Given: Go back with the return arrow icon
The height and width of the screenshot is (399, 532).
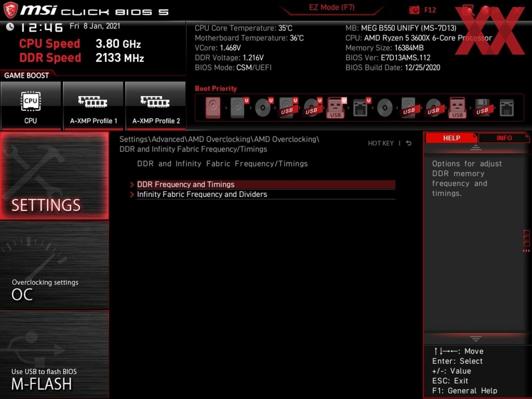Looking at the screenshot, I should (x=409, y=143).
